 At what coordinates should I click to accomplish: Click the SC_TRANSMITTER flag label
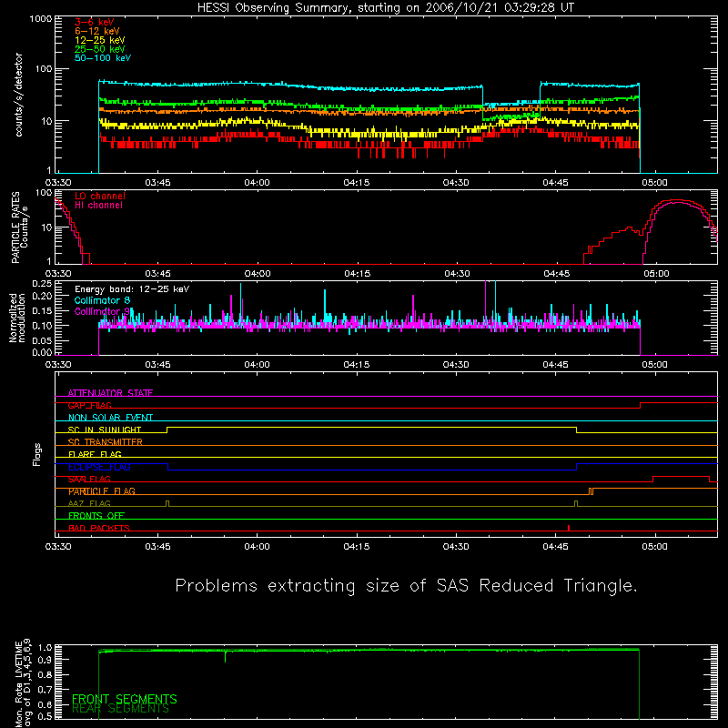coord(105,442)
